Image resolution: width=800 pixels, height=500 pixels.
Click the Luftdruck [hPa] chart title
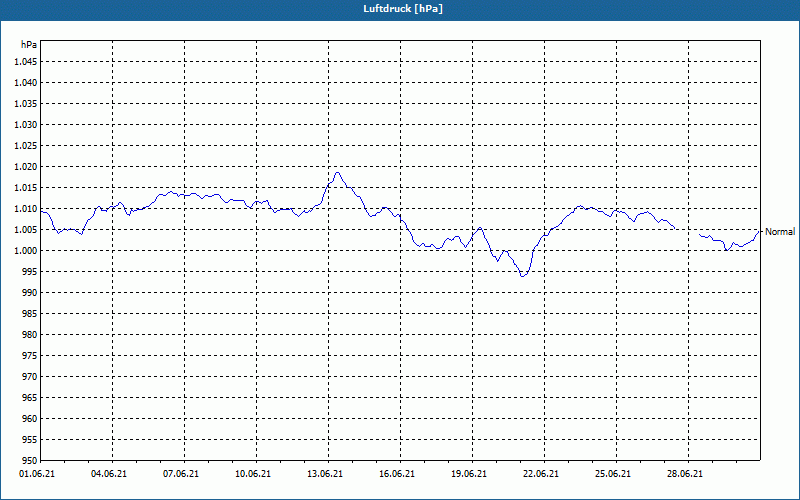tap(403, 9)
